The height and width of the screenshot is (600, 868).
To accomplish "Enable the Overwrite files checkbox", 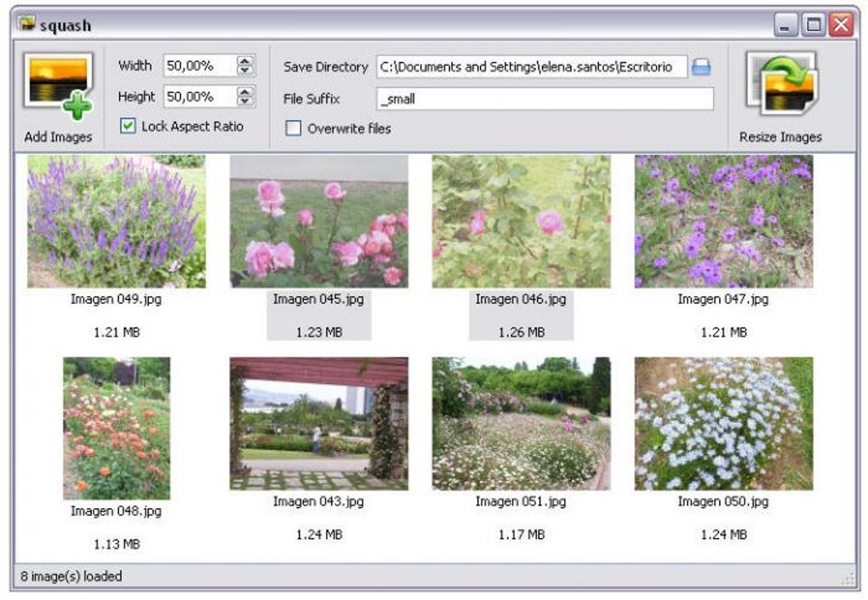I will click(x=293, y=128).
